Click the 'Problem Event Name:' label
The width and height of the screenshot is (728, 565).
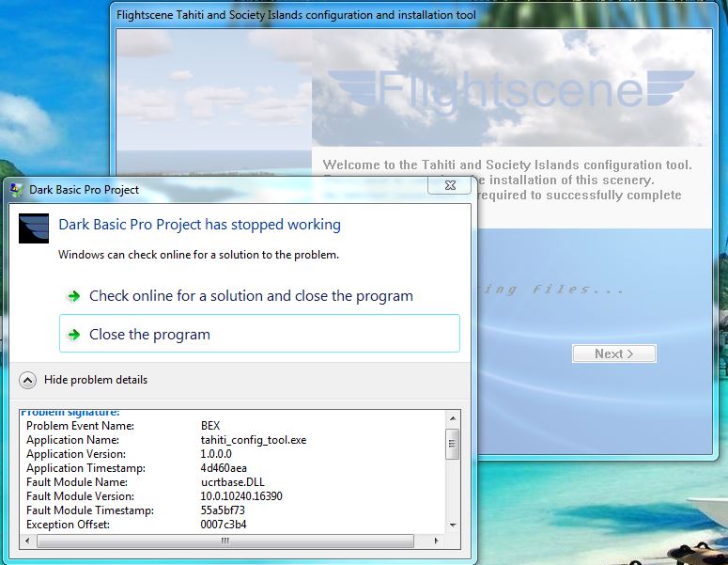click(80, 426)
